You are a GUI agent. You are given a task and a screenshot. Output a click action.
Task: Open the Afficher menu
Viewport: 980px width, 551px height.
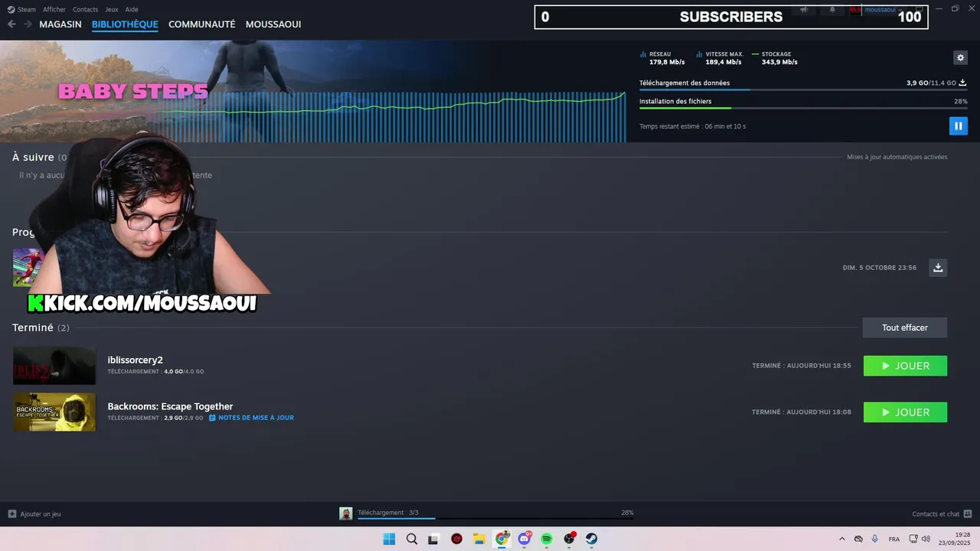(54, 9)
